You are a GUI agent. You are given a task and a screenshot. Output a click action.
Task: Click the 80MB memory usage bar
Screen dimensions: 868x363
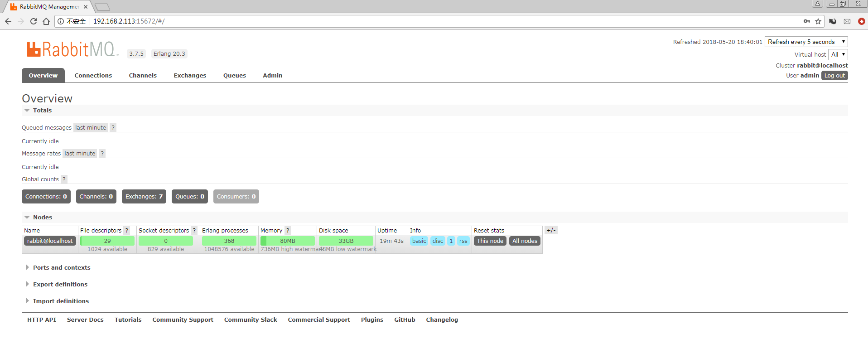[288, 241]
